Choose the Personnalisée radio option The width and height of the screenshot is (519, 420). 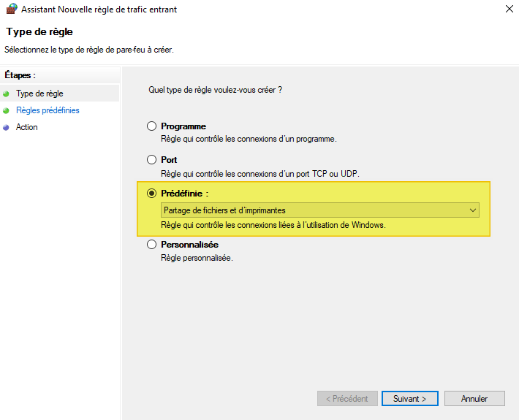pos(152,245)
